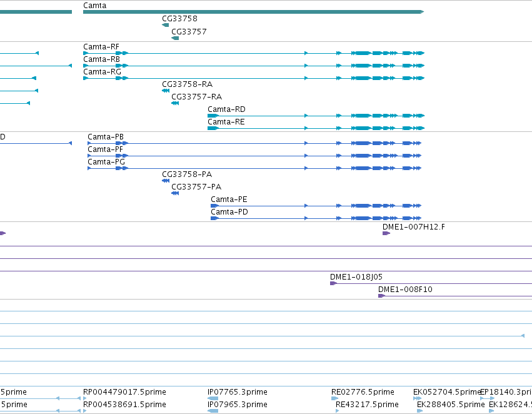Image resolution: width=532 pixels, height=414 pixels.
Task: Select the Camta-RG transcript
Action: pyautogui.click(x=254, y=78)
